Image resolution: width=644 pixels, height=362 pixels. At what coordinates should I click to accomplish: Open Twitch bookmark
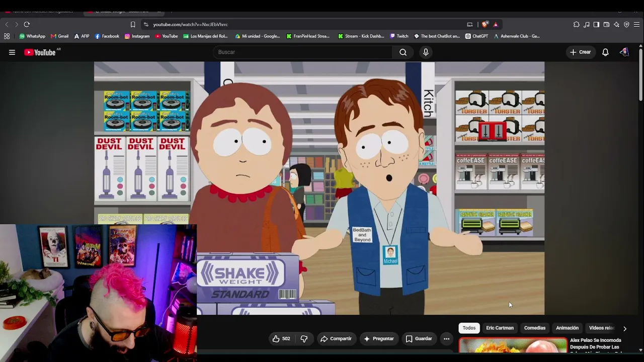tap(399, 36)
